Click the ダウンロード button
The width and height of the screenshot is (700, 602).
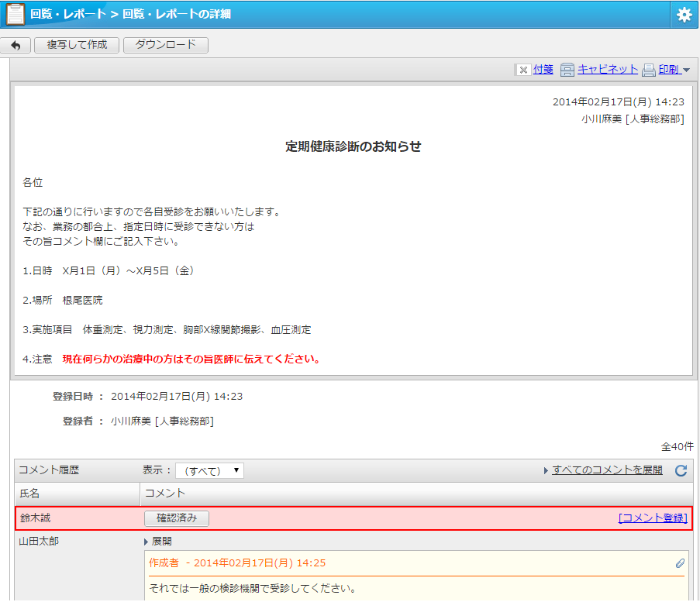point(166,45)
